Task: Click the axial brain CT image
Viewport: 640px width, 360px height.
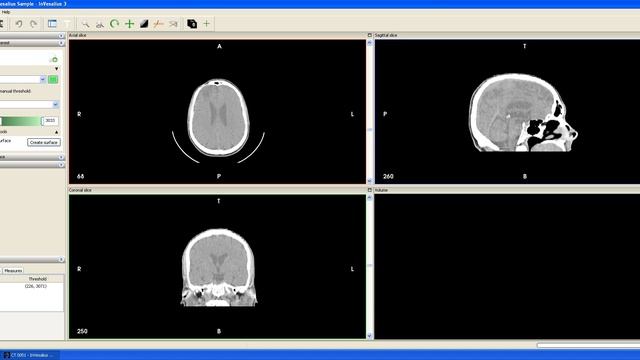Action: pyautogui.click(x=218, y=118)
